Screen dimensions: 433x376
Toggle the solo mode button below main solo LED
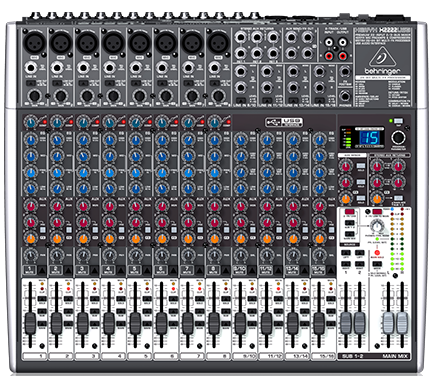[377, 264]
